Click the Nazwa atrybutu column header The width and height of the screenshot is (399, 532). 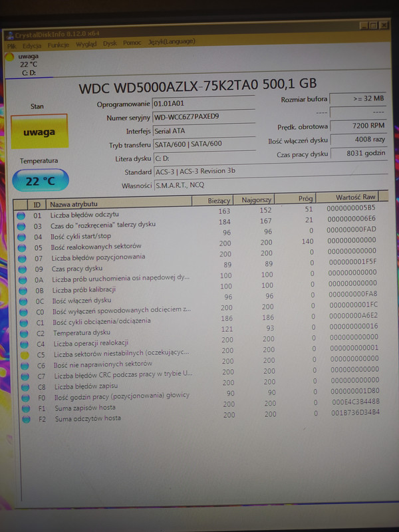coord(119,203)
